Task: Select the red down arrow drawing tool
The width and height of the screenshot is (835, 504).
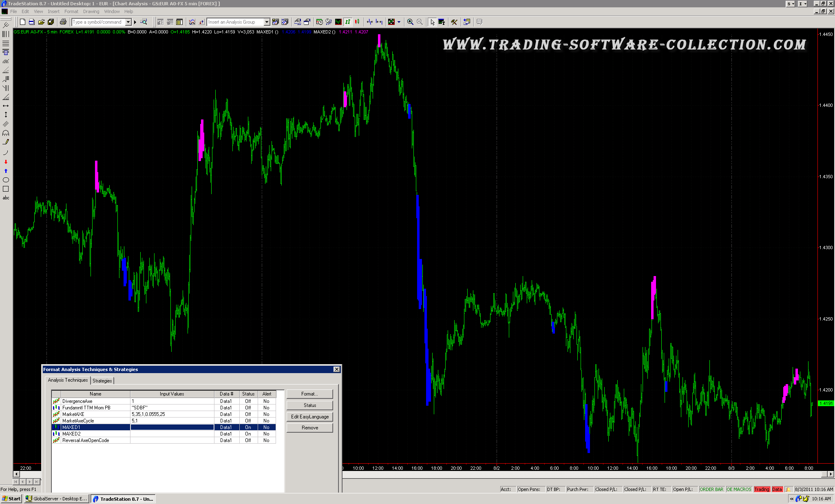Action: (6, 162)
